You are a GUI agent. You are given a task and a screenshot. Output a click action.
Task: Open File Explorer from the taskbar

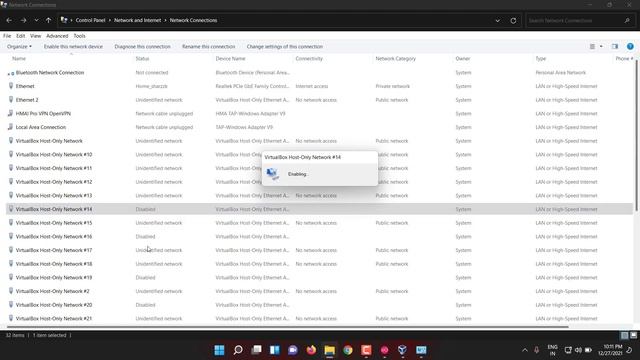pos(329,350)
